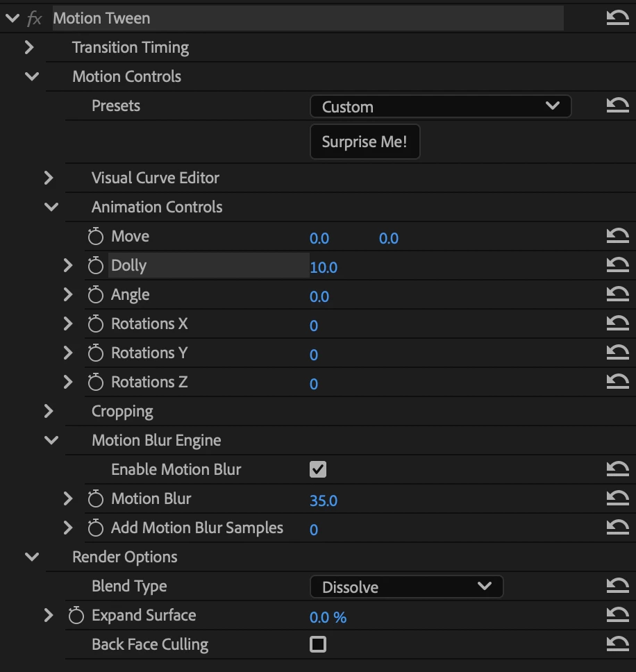Screen dimensions: 636x672
Task: Click the Expand Surface value 0.0 %
Action: 328,617
